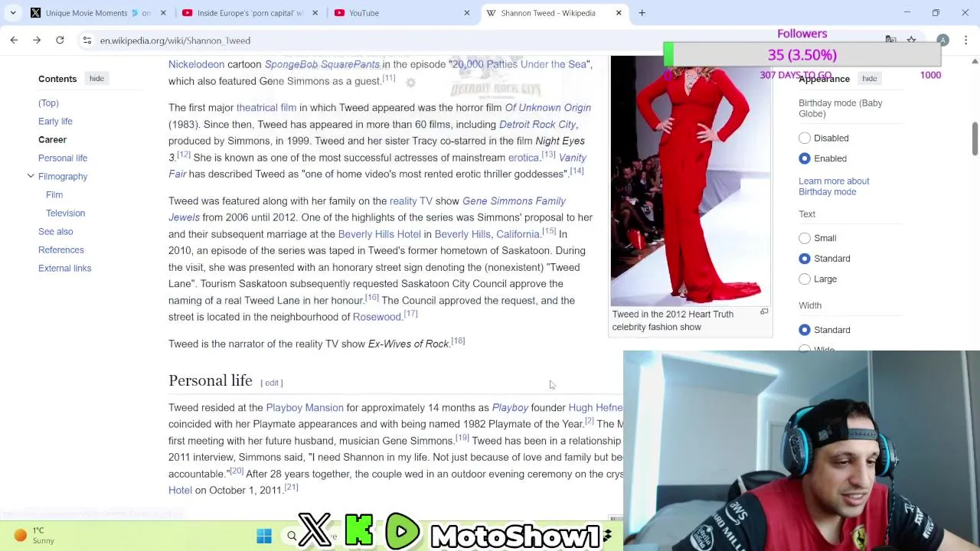Open Detroit Rock City link
Viewport: 980px width, 551px height.
[x=537, y=125]
